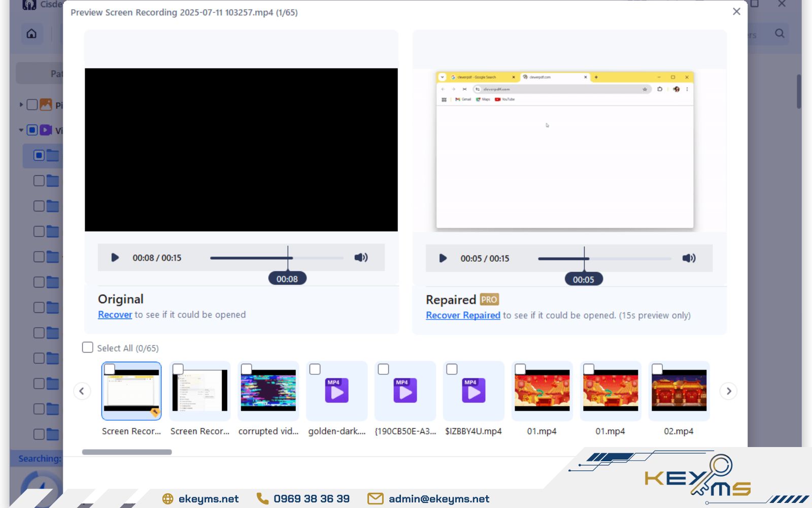Mute the Repaired player via its speaker icon
Viewport: 812px width, 508px height.
pyautogui.click(x=689, y=258)
